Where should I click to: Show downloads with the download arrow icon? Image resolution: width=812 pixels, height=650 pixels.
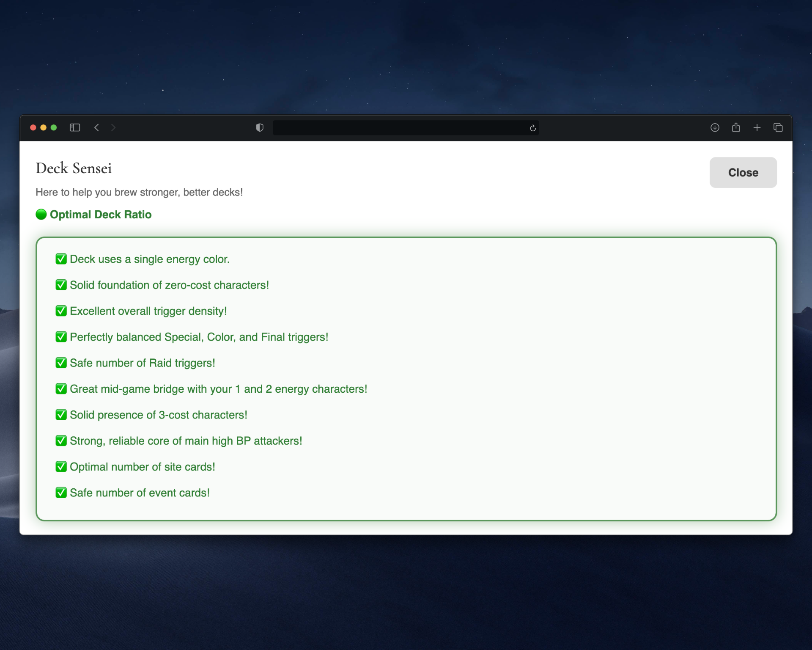[715, 127]
